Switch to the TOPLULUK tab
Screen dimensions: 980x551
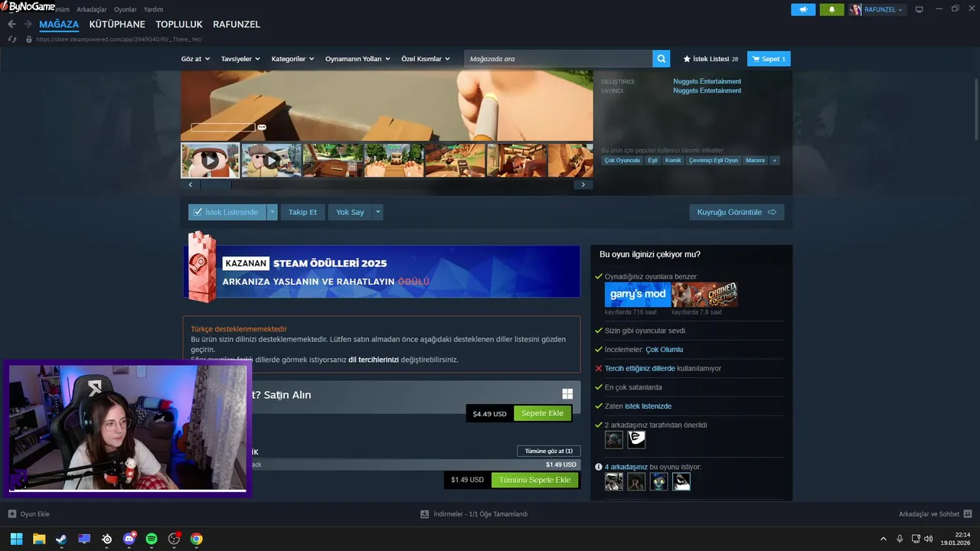point(179,24)
